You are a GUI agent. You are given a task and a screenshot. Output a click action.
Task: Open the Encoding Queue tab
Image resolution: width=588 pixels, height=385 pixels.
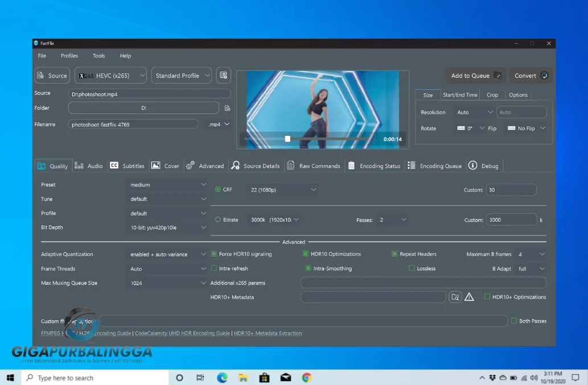point(435,166)
